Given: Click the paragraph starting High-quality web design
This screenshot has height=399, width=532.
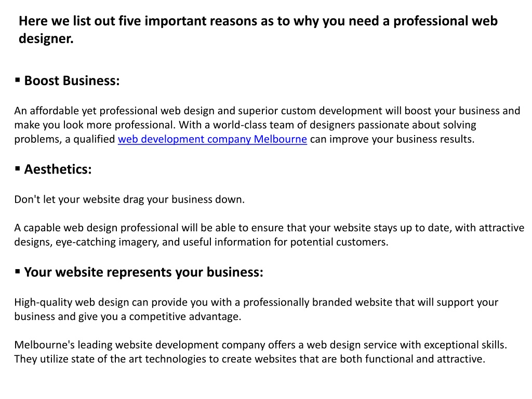Looking at the screenshot, I should 256,310.
